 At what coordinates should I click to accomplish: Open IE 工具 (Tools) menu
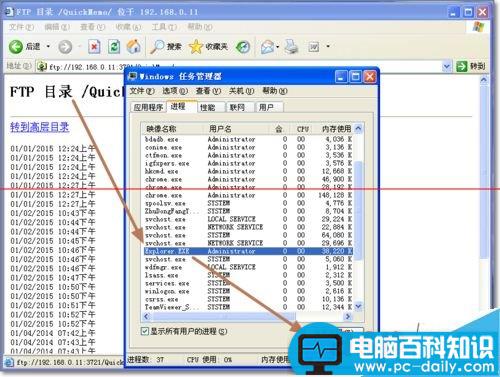[x=164, y=27]
